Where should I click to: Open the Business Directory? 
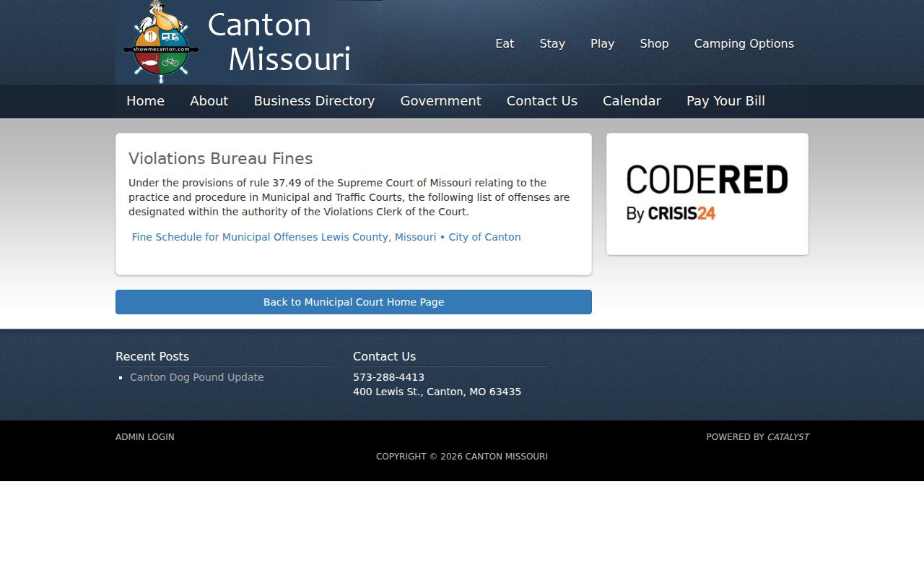coord(314,101)
